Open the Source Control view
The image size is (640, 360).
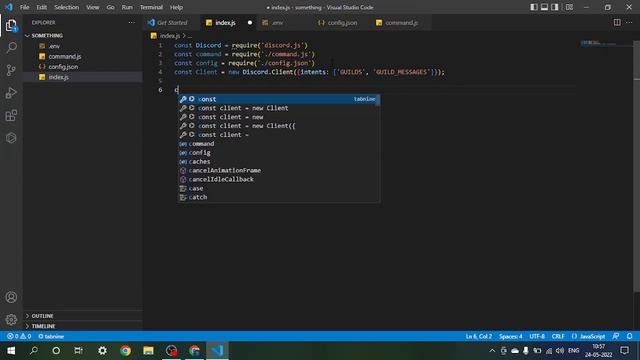click(11, 70)
